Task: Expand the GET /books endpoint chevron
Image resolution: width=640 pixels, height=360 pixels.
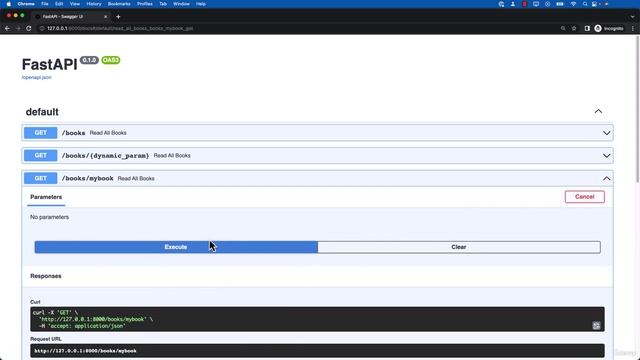Action: pos(607,133)
